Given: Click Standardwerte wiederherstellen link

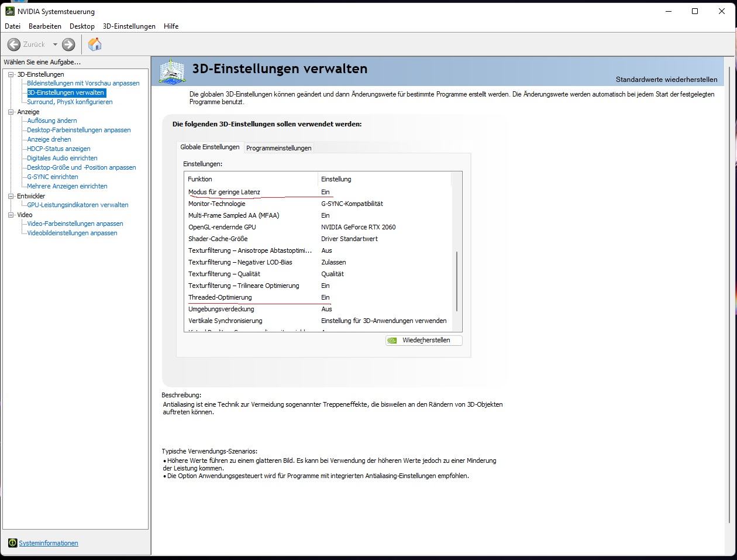Looking at the screenshot, I should pos(666,79).
